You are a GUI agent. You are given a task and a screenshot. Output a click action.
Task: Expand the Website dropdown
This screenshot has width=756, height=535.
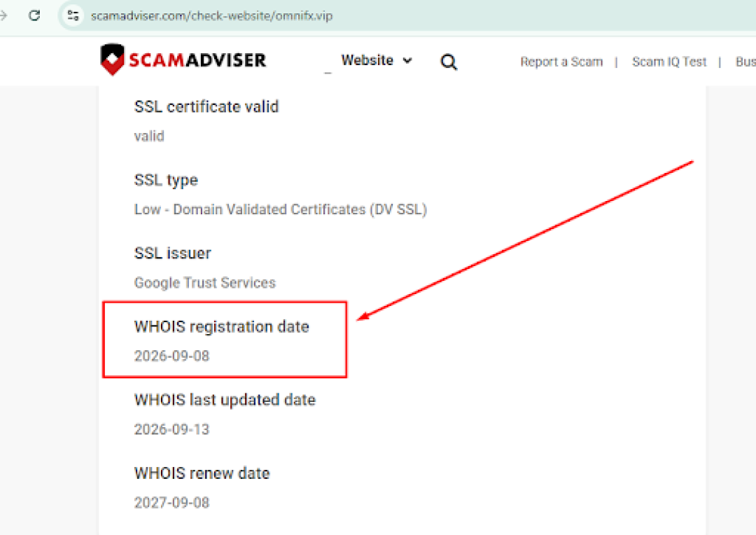[x=377, y=60]
